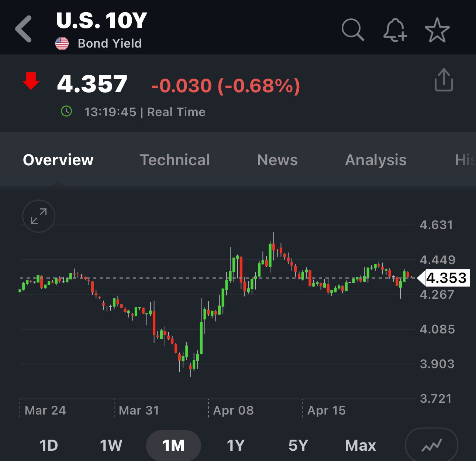Switch to the 5Y range
This screenshot has width=476, height=461.
pyautogui.click(x=298, y=446)
